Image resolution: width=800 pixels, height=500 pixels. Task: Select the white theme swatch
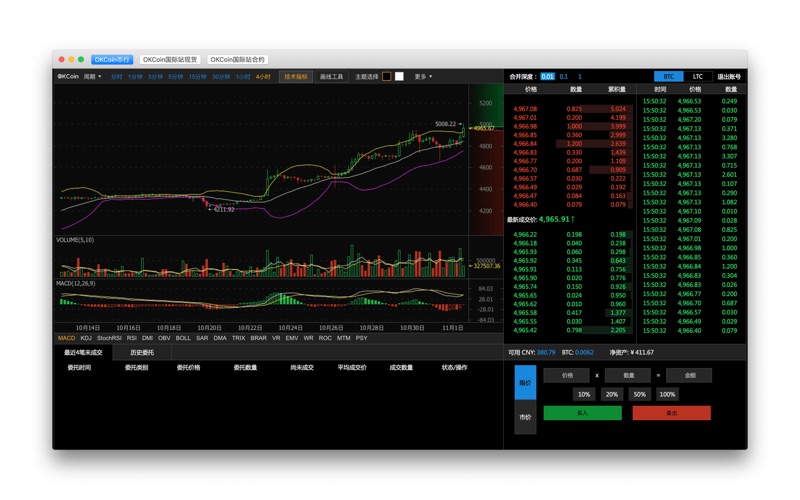399,77
